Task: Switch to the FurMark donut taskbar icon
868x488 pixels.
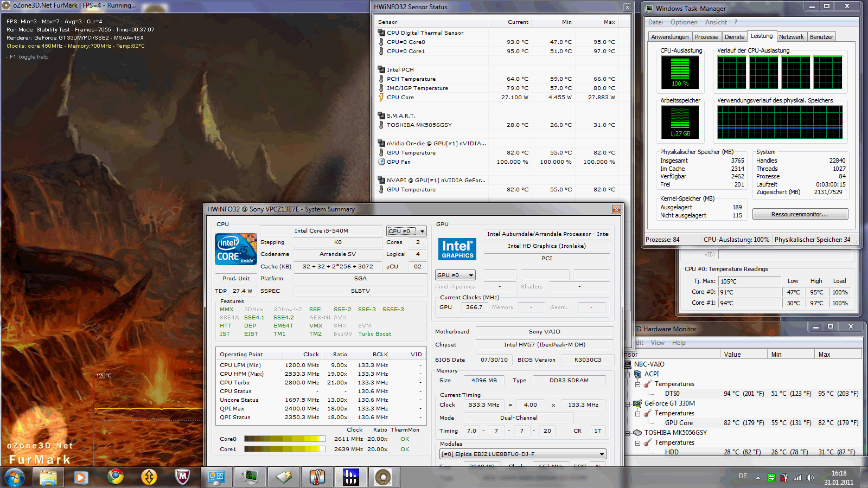Action: pos(383,478)
